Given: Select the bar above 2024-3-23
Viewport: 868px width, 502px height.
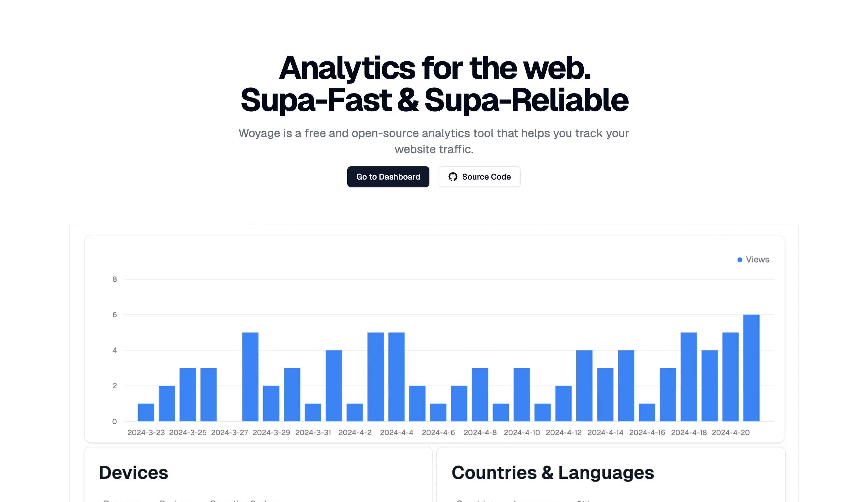Looking at the screenshot, I should 146,412.
